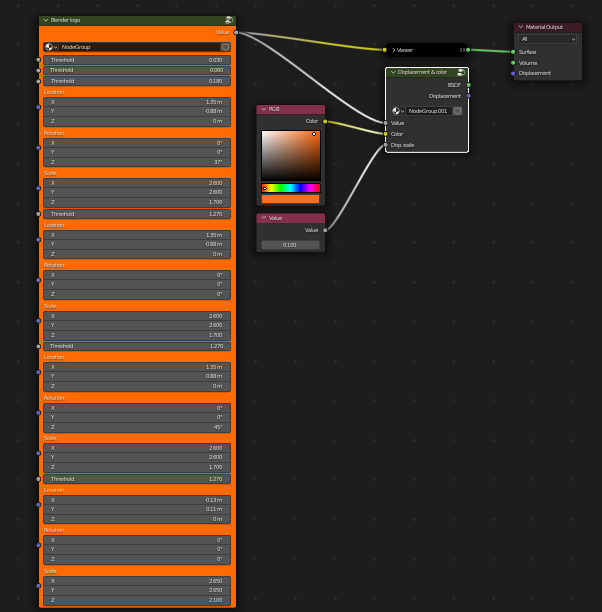602x612 pixels.
Task: Click the NodeGroup name field
Action: [139, 47]
